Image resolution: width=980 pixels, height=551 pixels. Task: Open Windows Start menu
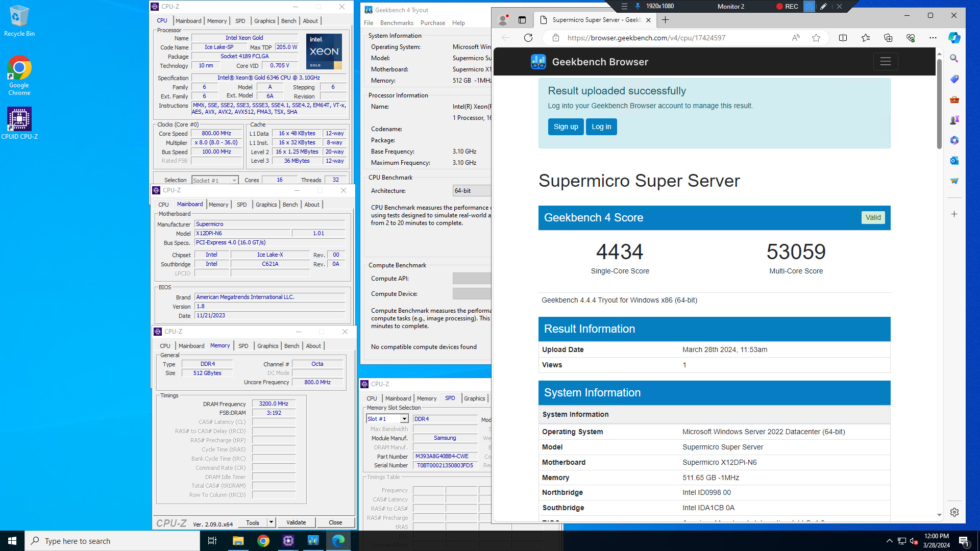pos(12,541)
